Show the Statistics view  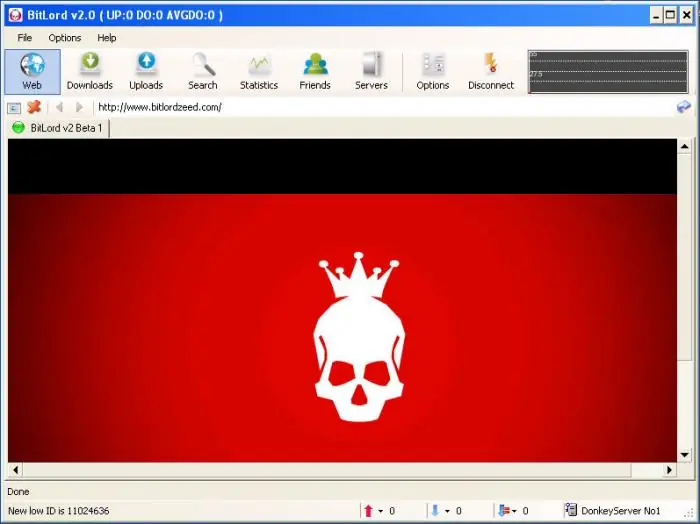259,71
